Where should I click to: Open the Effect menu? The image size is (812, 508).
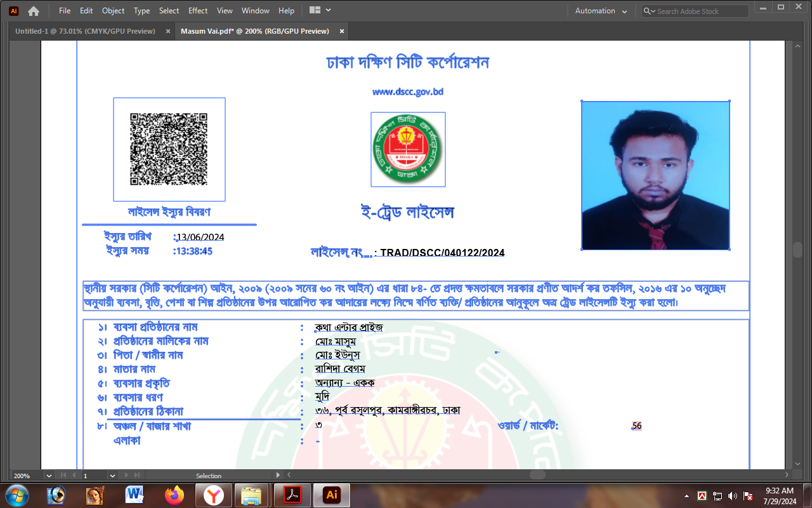[198, 11]
